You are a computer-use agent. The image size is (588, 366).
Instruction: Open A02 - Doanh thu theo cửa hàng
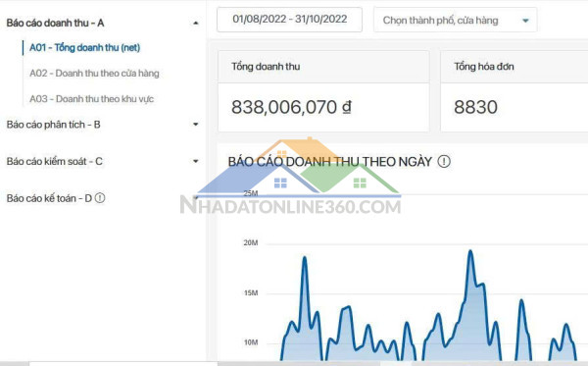[x=94, y=74]
